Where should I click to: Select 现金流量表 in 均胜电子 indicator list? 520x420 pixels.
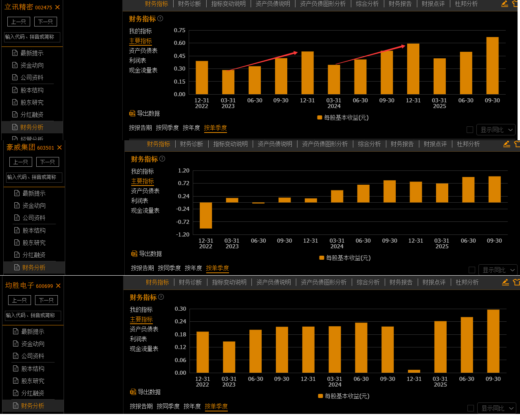pyautogui.click(x=144, y=349)
